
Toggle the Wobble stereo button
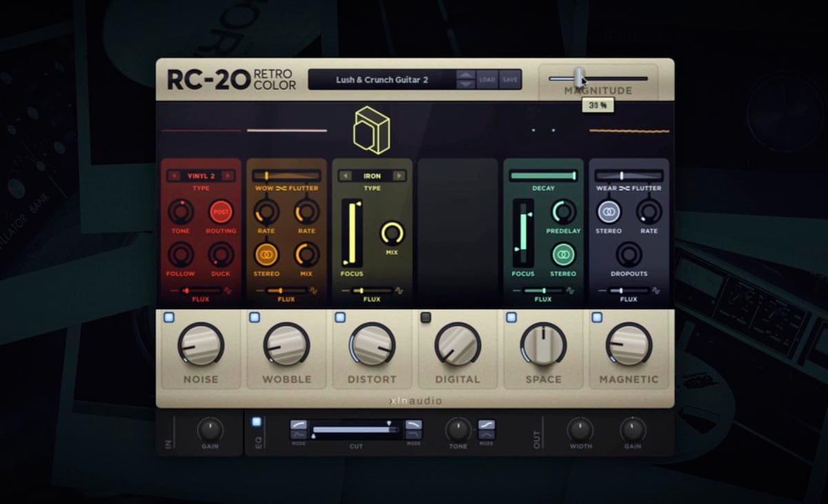click(266, 254)
